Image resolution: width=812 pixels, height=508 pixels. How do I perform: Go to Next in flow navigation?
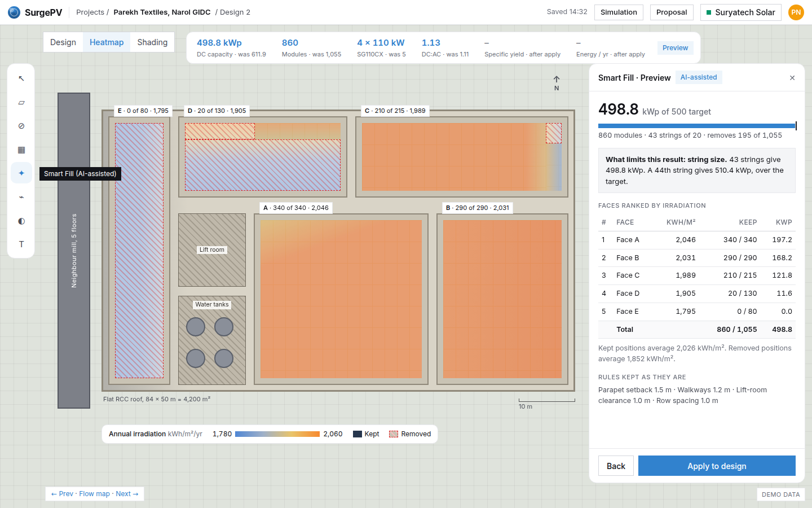point(127,494)
